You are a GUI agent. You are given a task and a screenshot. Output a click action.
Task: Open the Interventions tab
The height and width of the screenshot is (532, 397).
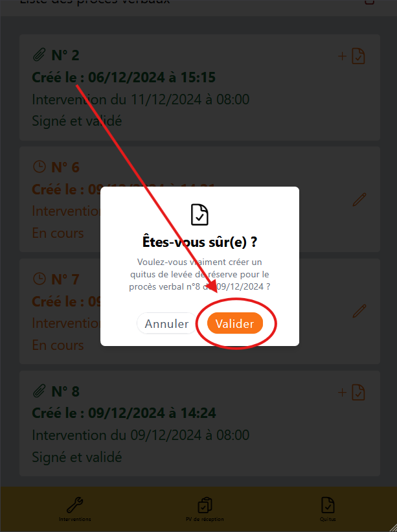pyautogui.click(x=75, y=509)
